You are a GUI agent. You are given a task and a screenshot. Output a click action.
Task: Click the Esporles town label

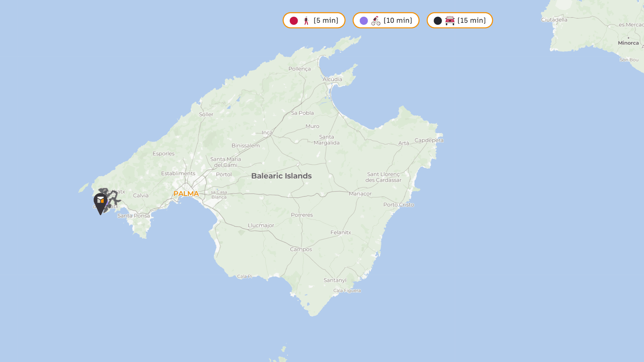click(x=163, y=154)
